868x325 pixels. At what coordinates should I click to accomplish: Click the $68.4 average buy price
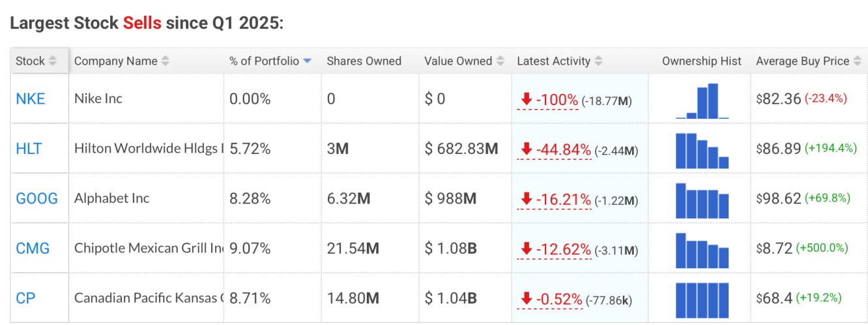pos(774,298)
